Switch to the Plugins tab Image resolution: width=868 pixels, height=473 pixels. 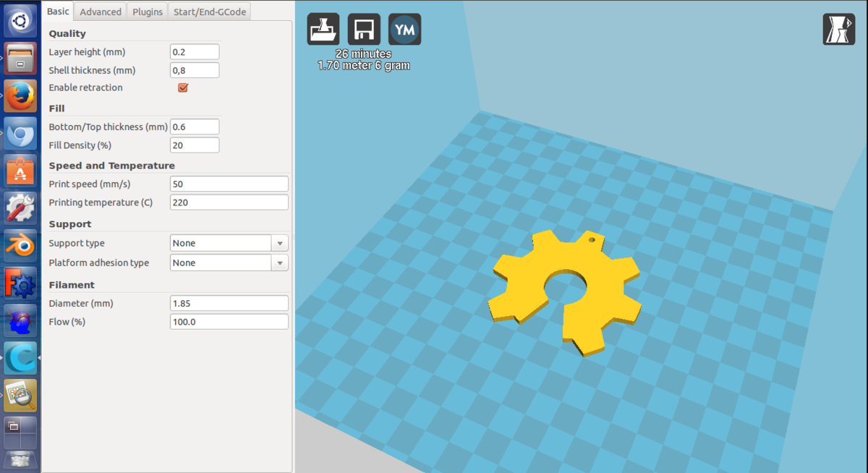pos(148,12)
